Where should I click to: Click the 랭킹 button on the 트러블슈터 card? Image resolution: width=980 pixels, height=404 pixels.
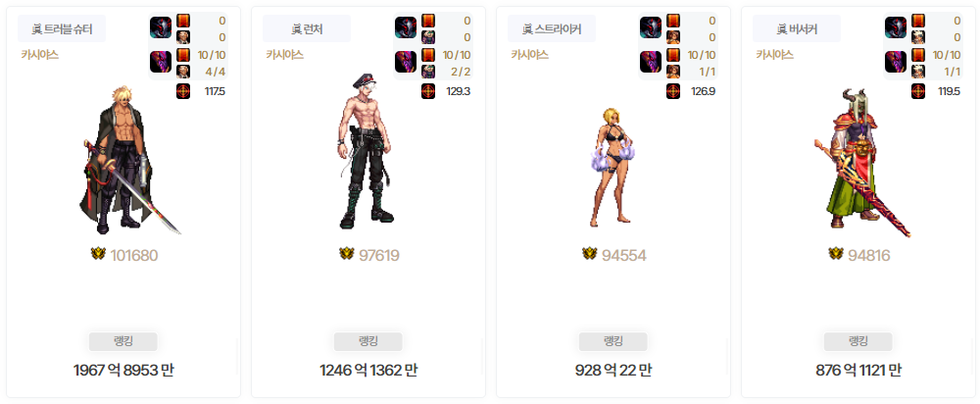coord(123,341)
